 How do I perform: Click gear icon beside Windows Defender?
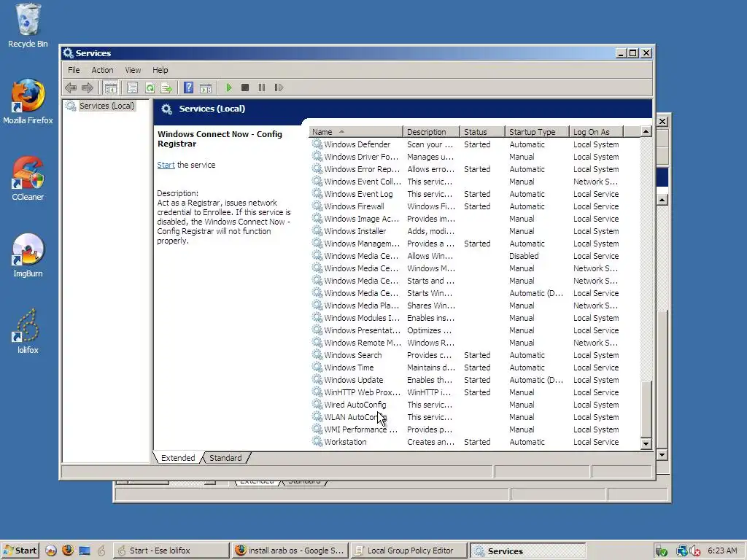[x=317, y=144]
